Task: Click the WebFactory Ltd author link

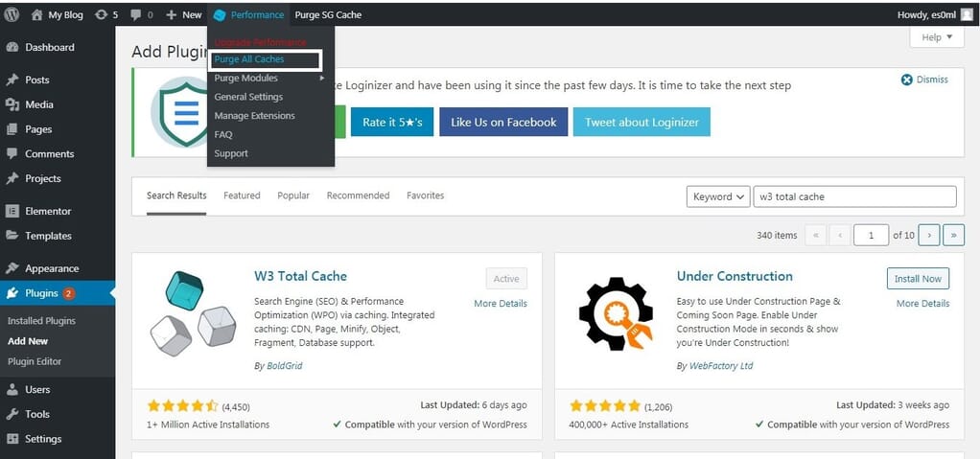Action: point(721,366)
